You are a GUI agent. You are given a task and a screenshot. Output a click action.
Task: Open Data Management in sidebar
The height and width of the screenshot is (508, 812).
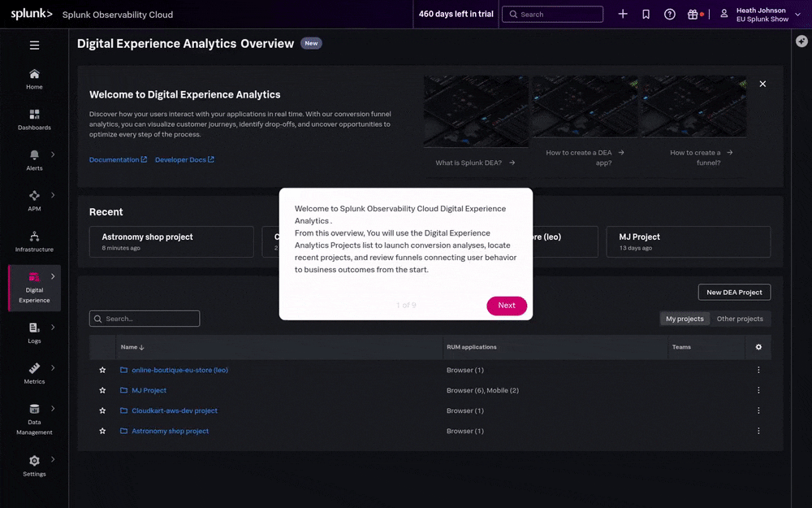click(x=34, y=419)
